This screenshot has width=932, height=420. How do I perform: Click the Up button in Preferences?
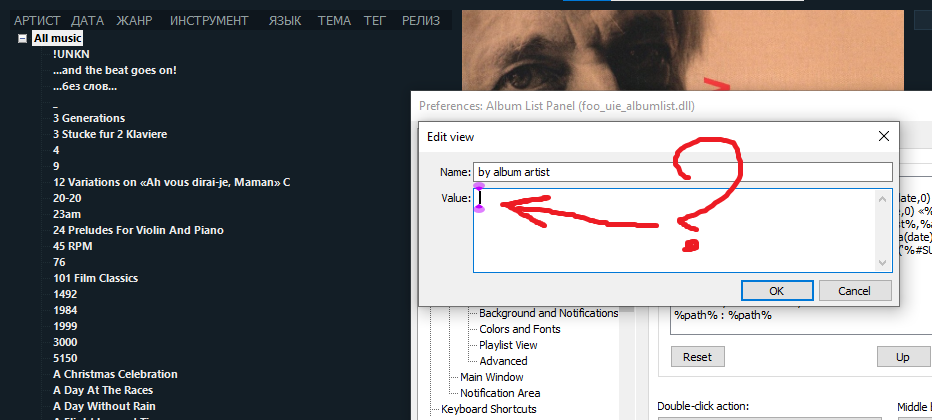(x=903, y=357)
